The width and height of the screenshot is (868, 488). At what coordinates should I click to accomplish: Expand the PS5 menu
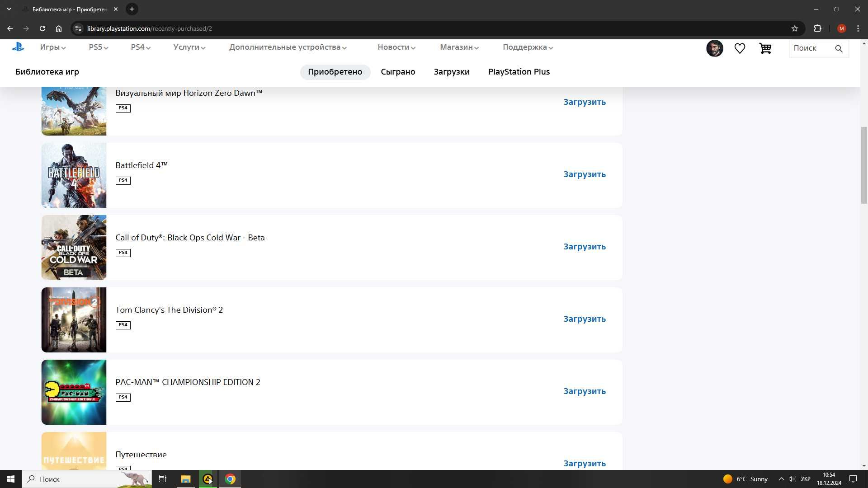99,47
